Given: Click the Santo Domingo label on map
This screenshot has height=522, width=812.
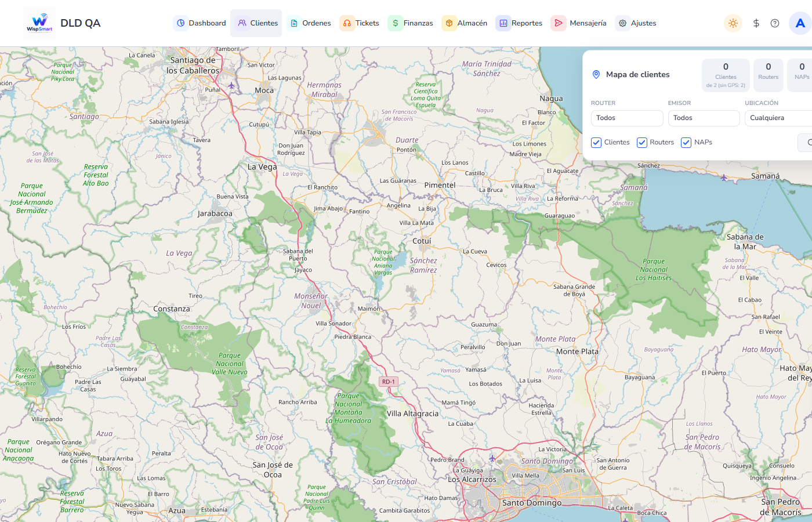Looking at the screenshot, I should pos(532,503).
